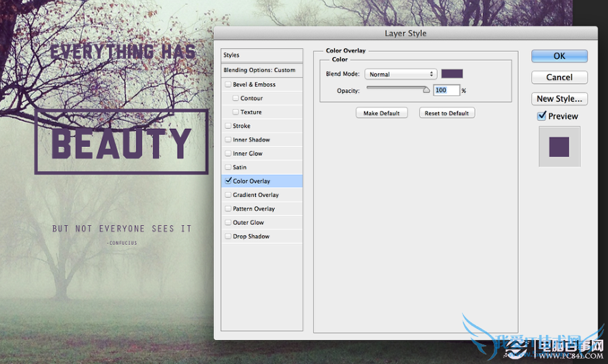Image resolution: width=608 pixels, height=364 pixels.
Task: Check the Pattern Overlay box
Action: 228,209
